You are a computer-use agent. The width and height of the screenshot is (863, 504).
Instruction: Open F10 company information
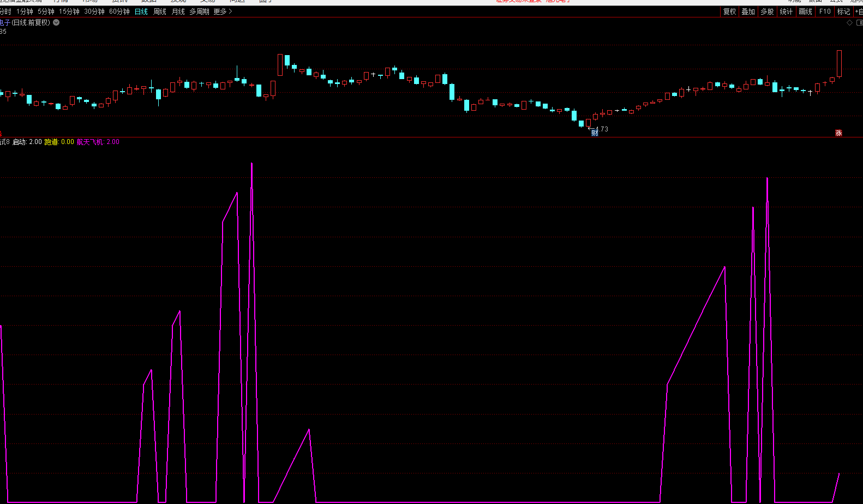[x=825, y=11]
